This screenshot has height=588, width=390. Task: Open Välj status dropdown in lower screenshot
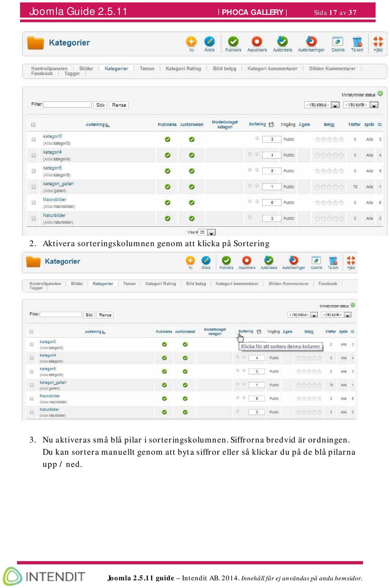click(x=303, y=315)
